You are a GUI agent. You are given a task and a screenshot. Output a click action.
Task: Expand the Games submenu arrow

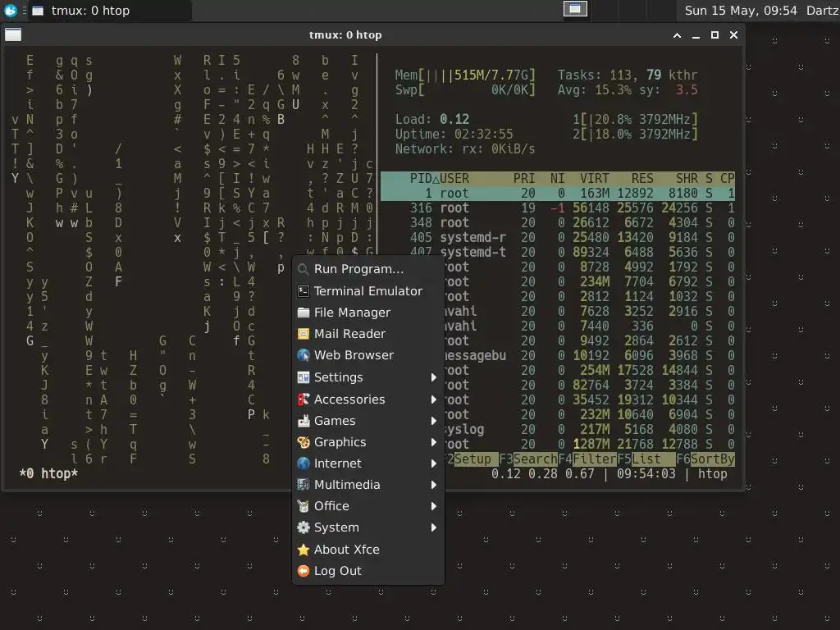(x=433, y=421)
